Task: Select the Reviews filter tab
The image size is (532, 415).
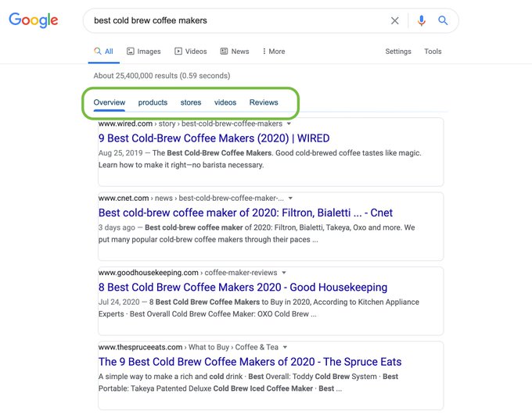Action: 264,102
